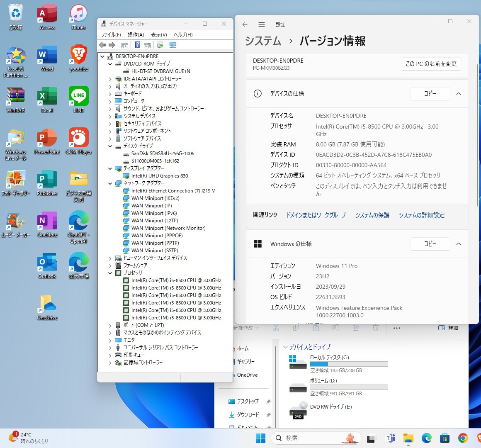Image resolution: width=481 pixels, height=448 pixels.
Task: Collapse デバイスとドライブ group in Explorer
Action: click(x=285, y=347)
